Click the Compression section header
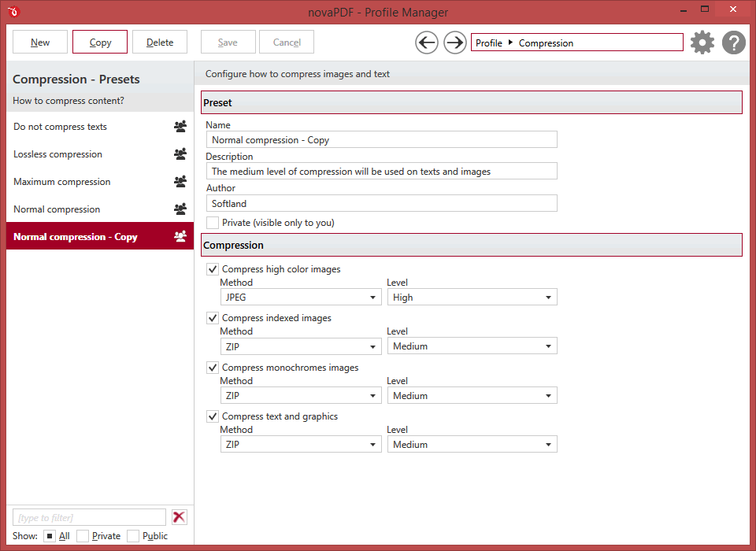 coord(472,245)
